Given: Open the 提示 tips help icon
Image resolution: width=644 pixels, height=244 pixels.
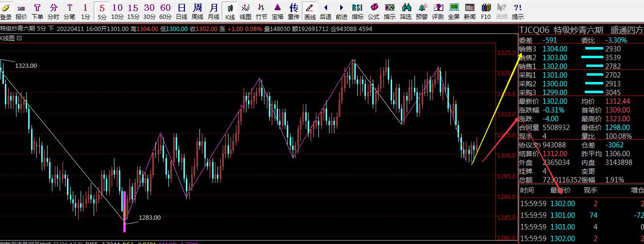Looking at the screenshot, I should click(518, 11).
